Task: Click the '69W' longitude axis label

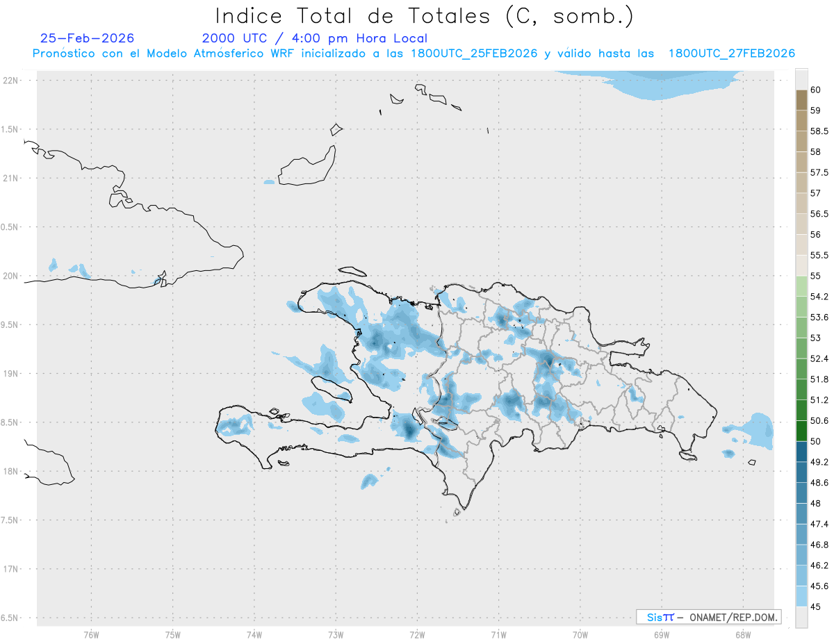Action: [x=662, y=634]
